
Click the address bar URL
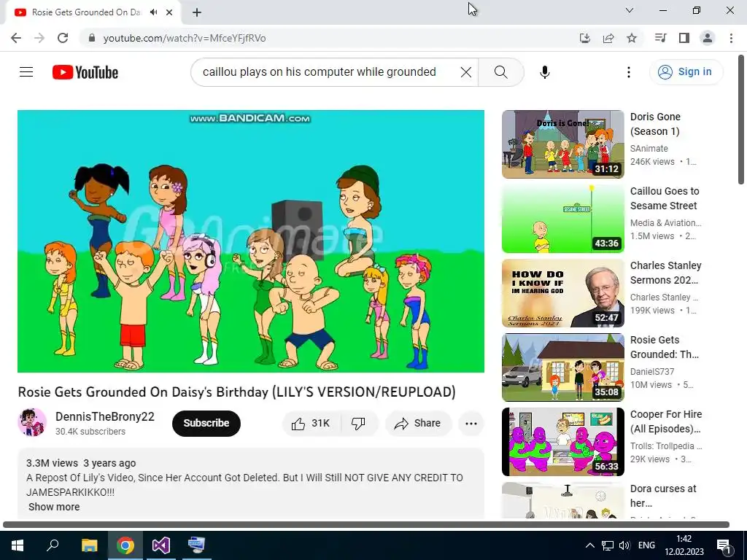point(185,38)
